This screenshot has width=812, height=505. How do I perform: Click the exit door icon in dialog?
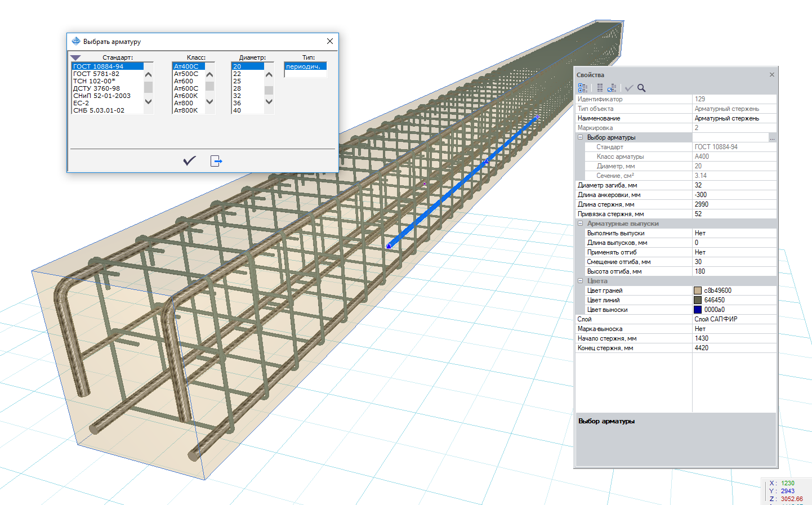(216, 161)
